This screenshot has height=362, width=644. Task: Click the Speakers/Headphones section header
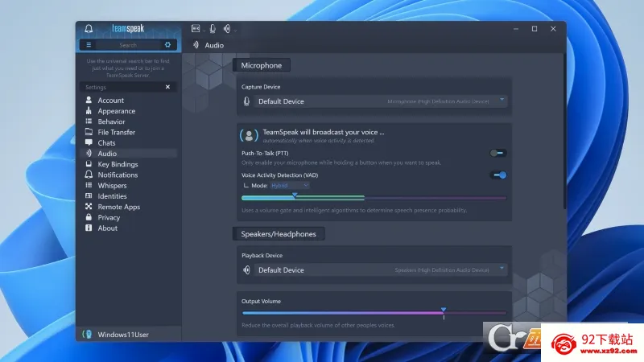(279, 233)
